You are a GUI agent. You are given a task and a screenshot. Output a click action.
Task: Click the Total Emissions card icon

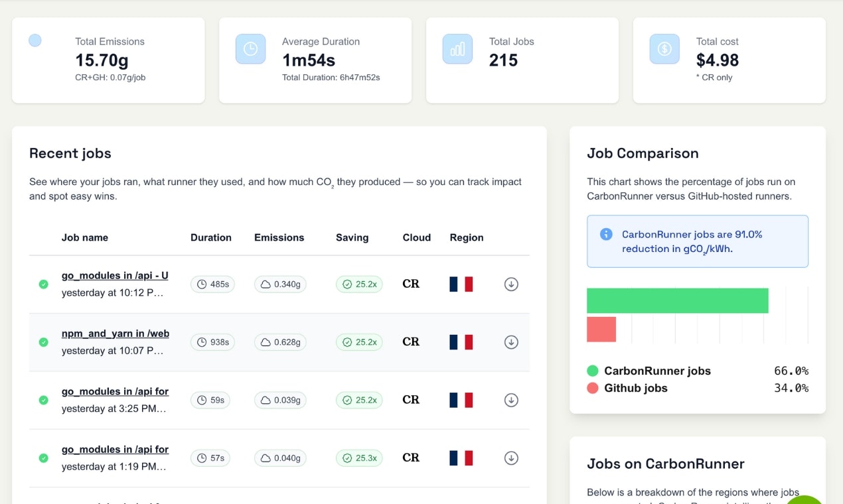[35, 40]
